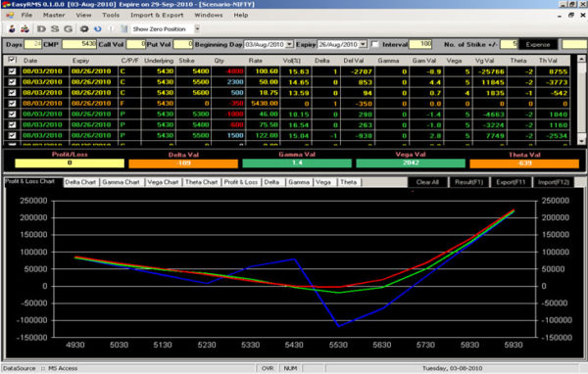This screenshot has width=588, height=374.
Task: Uncheck the futures row with rate 5430.00
Action: click(x=12, y=103)
